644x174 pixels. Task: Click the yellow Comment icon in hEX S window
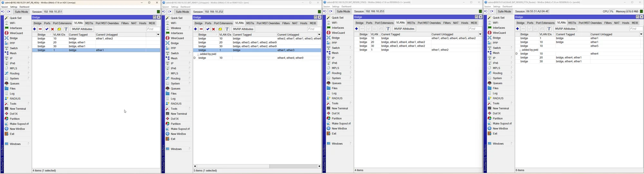click(x=59, y=29)
